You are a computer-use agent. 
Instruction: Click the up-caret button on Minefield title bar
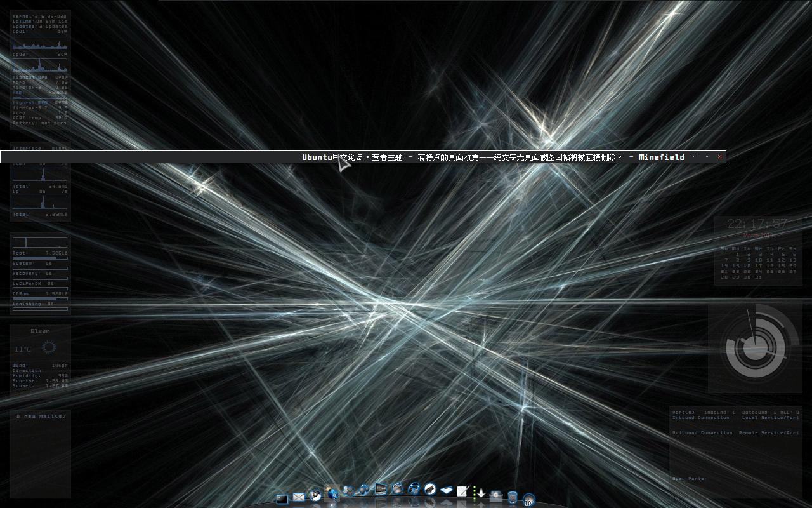(x=707, y=157)
